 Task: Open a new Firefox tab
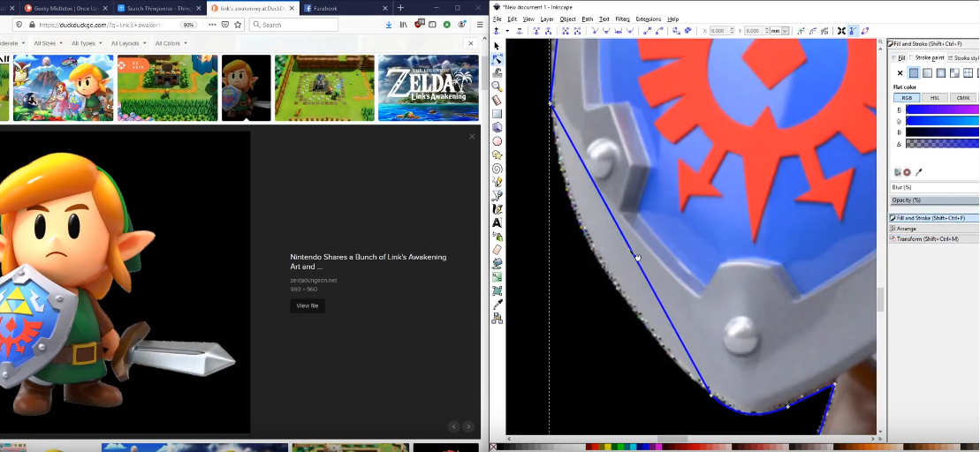(x=400, y=8)
